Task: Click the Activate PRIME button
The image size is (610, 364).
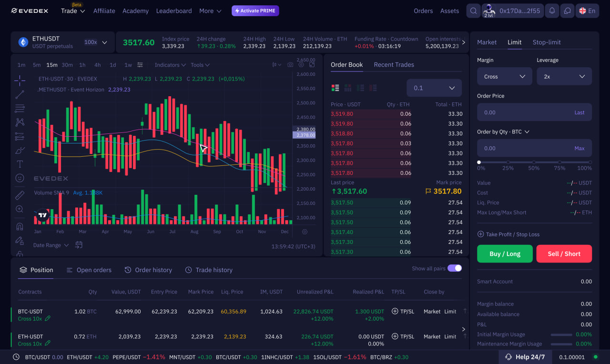Action: click(255, 11)
